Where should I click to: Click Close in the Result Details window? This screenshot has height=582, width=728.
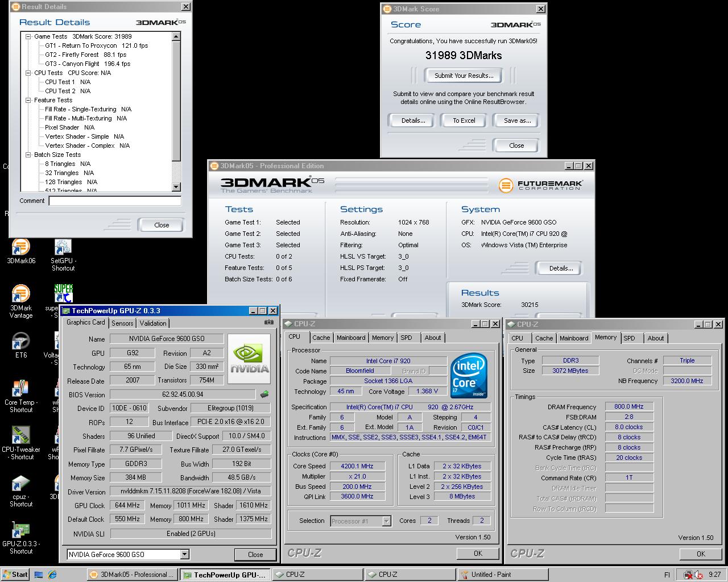(162, 225)
